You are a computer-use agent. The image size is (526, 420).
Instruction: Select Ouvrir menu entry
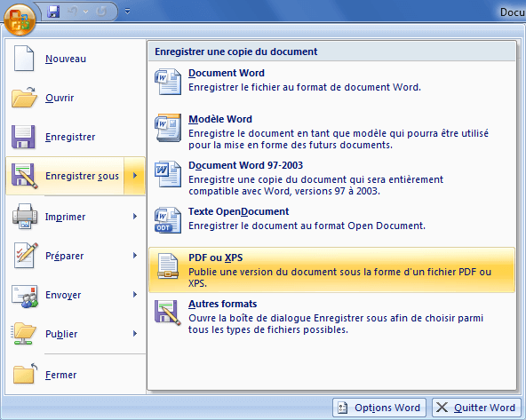(x=76, y=98)
